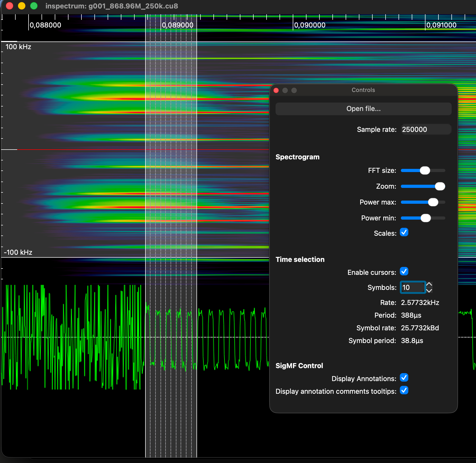Screen dimensions: 476x463
Task: Close the Controls panel with red button
Action: [276, 90]
